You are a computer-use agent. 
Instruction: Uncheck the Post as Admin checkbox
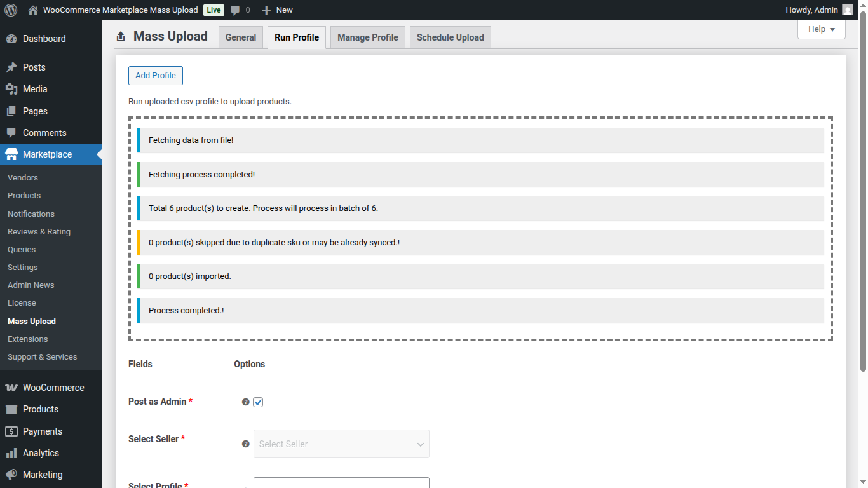[x=258, y=402]
